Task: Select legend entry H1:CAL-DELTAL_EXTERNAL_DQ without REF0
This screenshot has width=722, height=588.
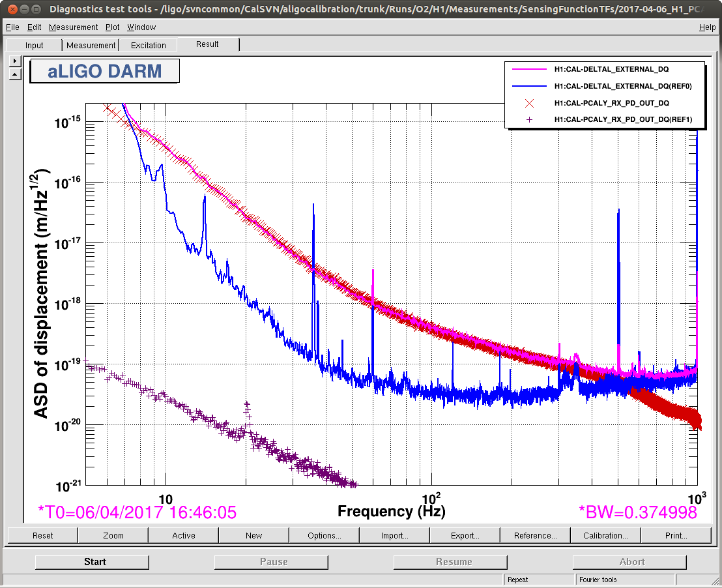Action: coord(611,69)
